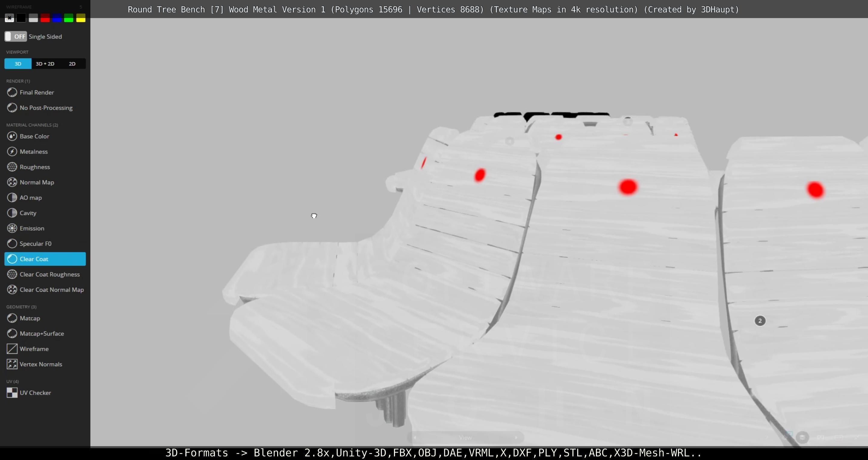868x460 pixels.
Task: View the AO map channel
Action: click(31, 197)
